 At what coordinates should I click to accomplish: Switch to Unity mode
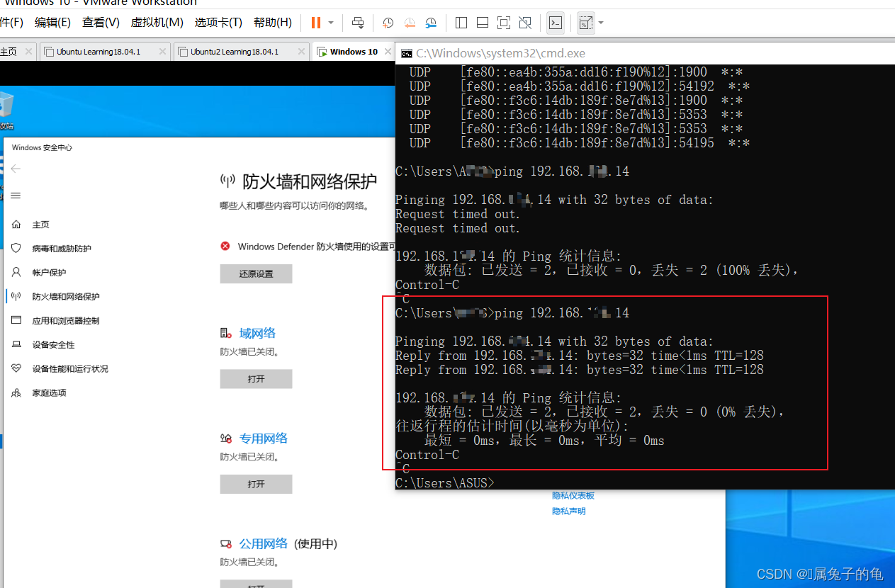coord(526,23)
